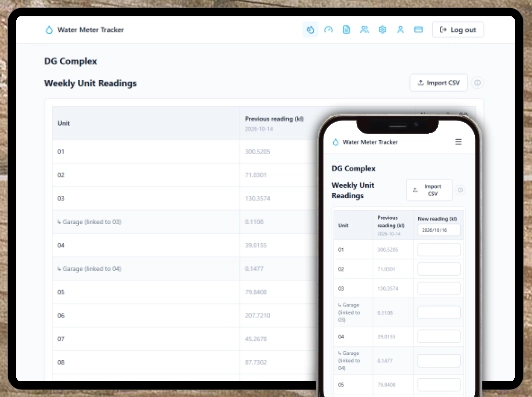
Task: Click phone 'Garage (linked to 03)' label
Action: (x=349, y=313)
